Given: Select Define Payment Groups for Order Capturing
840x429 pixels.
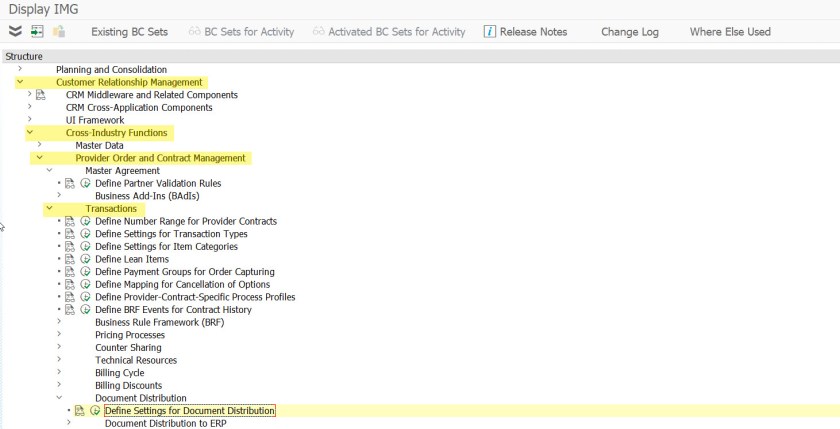Looking at the screenshot, I should (184, 272).
